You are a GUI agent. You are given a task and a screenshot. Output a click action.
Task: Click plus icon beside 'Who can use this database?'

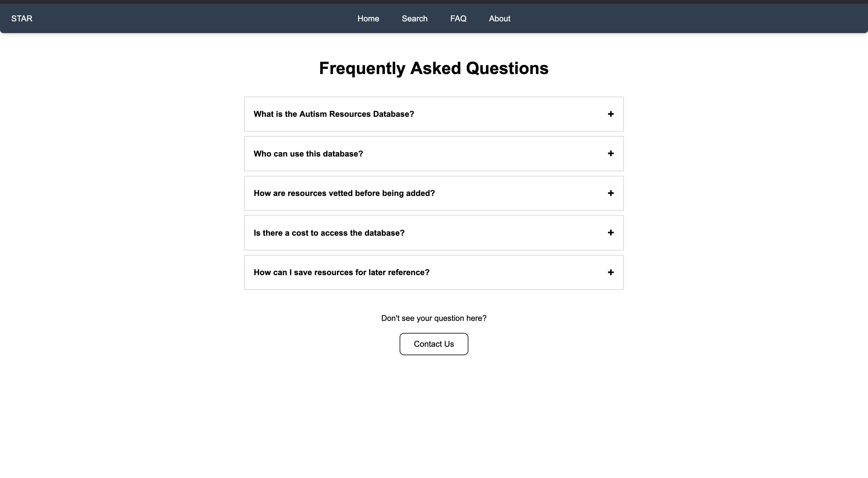point(610,154)
